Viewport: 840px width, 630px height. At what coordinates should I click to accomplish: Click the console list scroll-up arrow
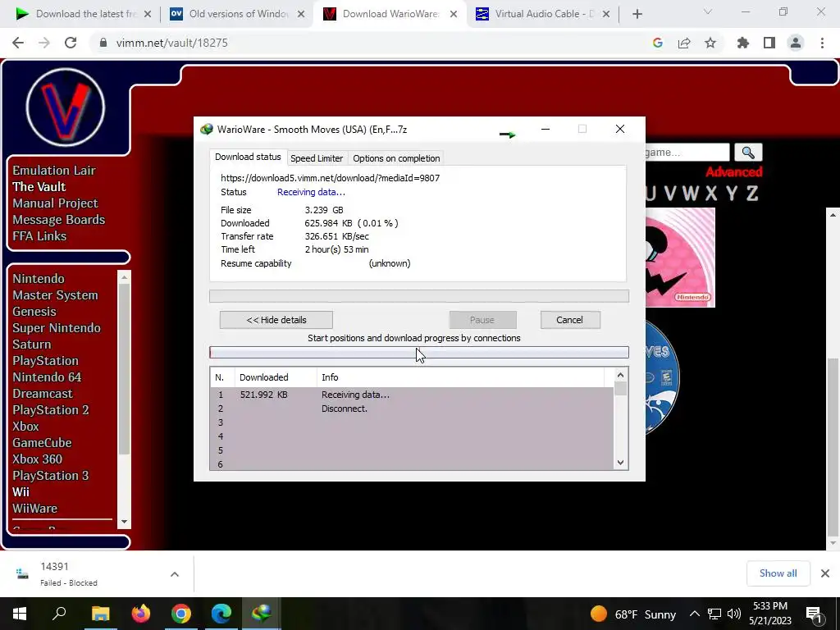(x=125, y=277)
